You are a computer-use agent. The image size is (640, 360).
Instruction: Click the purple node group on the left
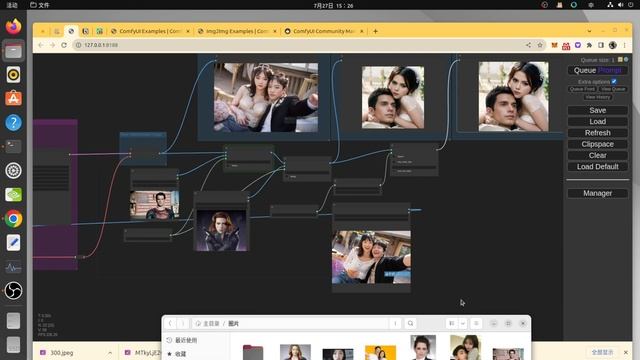click(x=56, y=195)
